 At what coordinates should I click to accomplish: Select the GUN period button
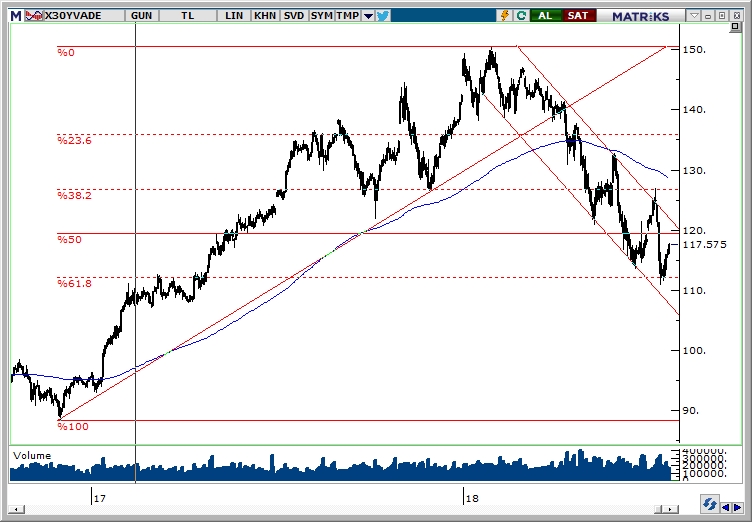coord(141,16)
